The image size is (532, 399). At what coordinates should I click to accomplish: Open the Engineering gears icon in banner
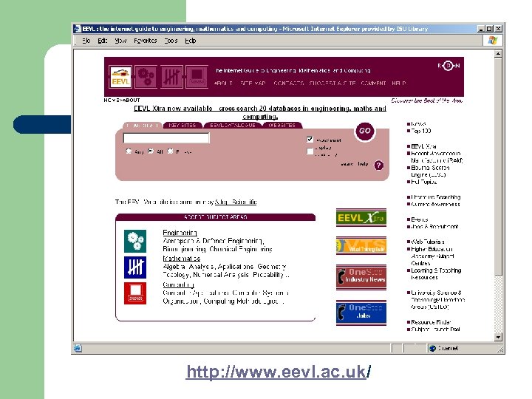tap(146, 77)
